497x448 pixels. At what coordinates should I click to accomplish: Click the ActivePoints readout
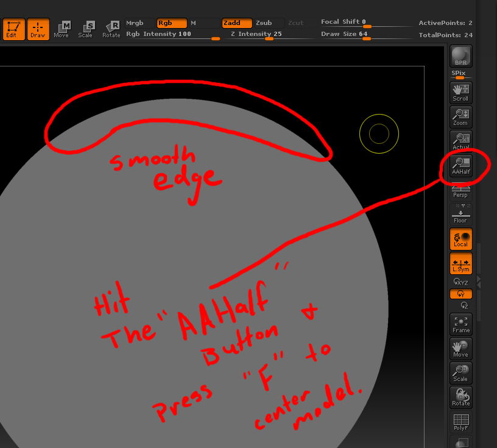(445, 23)
